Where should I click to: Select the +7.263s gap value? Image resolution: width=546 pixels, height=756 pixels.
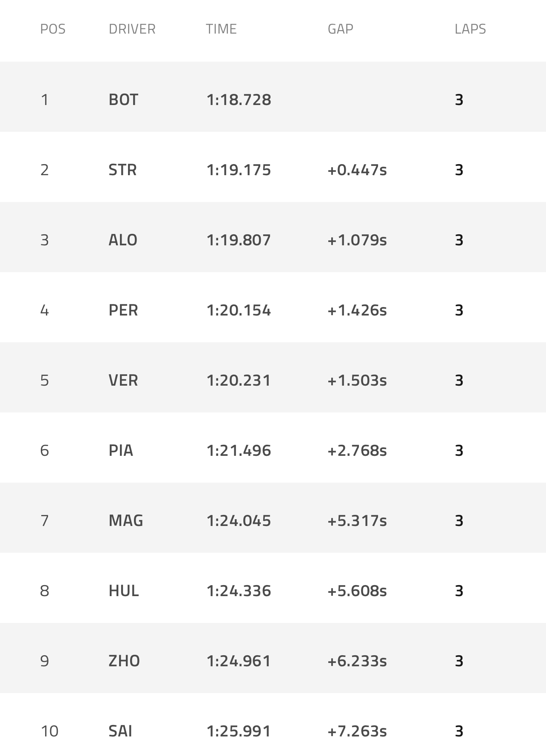coord(357,731)
